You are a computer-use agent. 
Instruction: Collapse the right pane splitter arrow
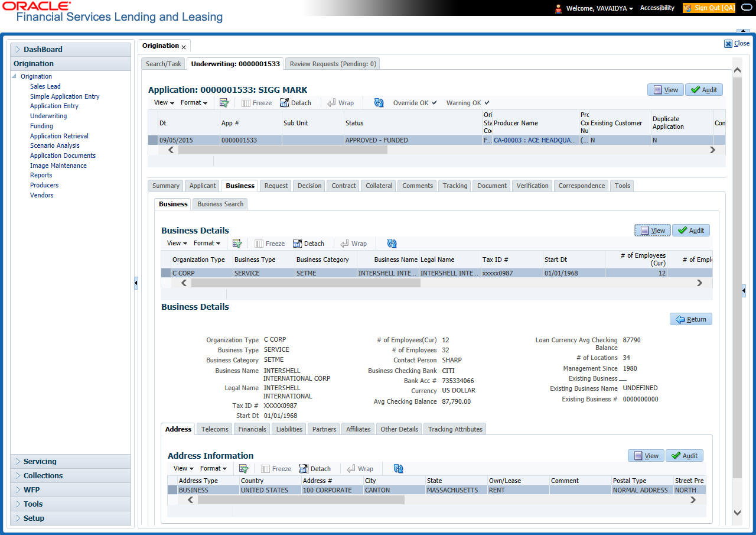click(744, 290)
